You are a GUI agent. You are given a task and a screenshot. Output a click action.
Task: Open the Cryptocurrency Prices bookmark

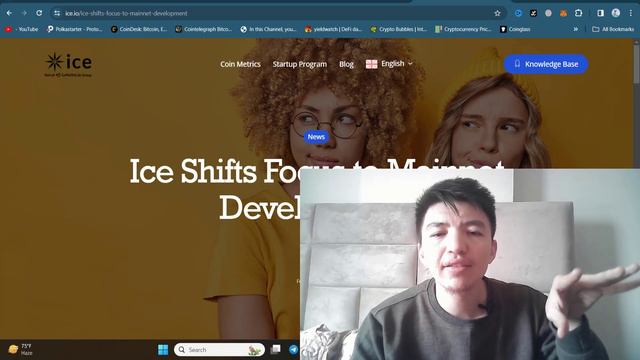point(463,29)
